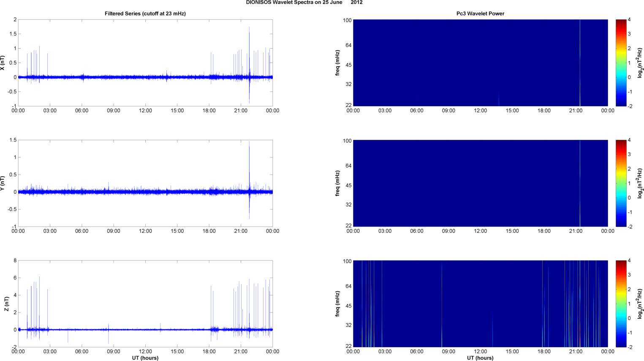
Task: Click the Y component wavelet spectrogram
Action: 480,183
